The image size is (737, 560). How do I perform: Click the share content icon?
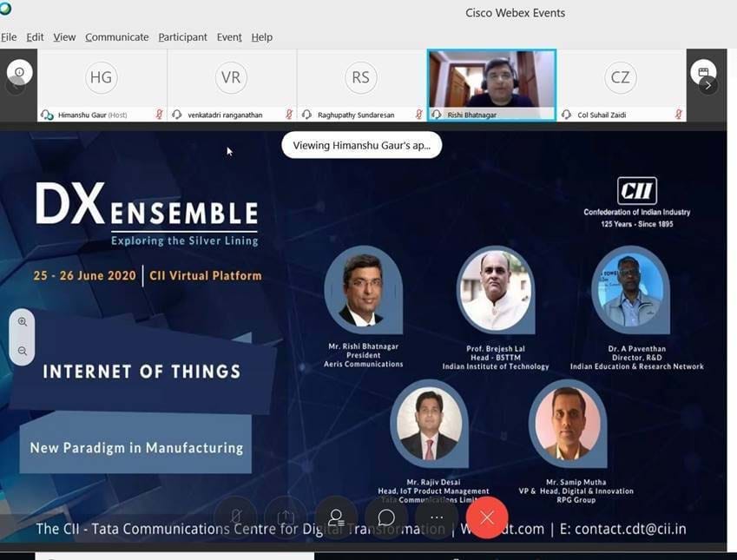tap(286, 517)
